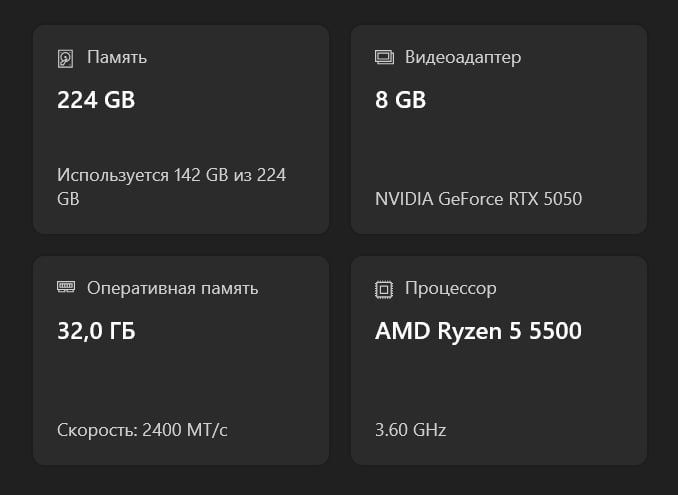Viewport: 678px width, 495px height.
Task: Click the Скорость: 2400 МТ/с text
Action: [x=142, y=430]
